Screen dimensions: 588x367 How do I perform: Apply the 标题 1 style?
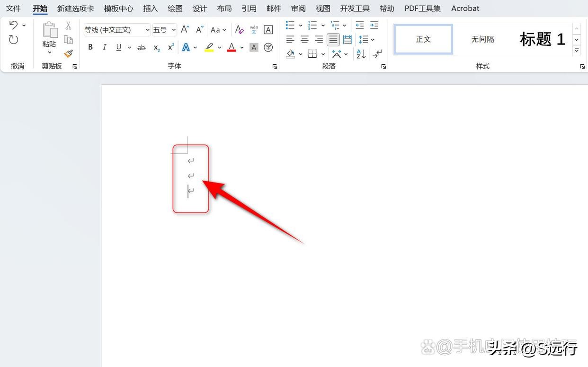[542, 39]
